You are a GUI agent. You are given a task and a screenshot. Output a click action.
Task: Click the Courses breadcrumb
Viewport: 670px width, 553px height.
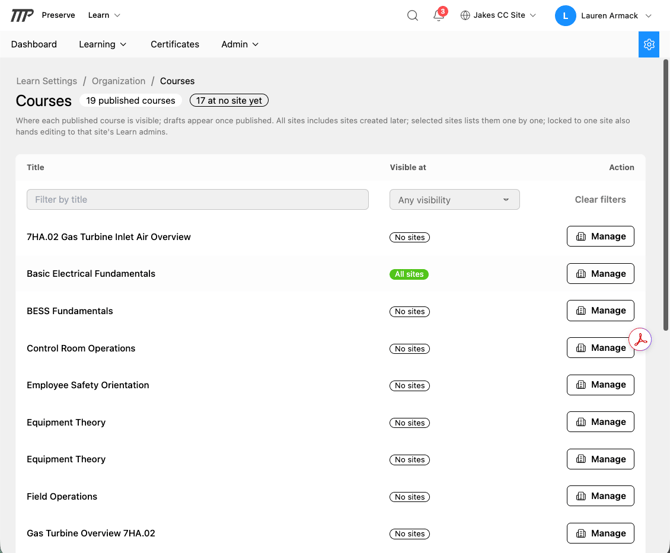pos(177,81)
